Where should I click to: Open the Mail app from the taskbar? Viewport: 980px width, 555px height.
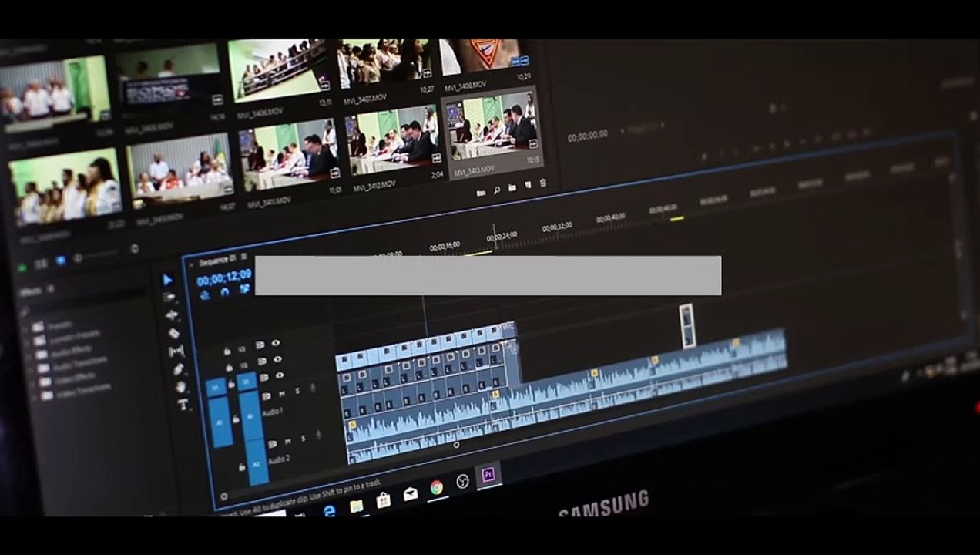tap(411, 493)
